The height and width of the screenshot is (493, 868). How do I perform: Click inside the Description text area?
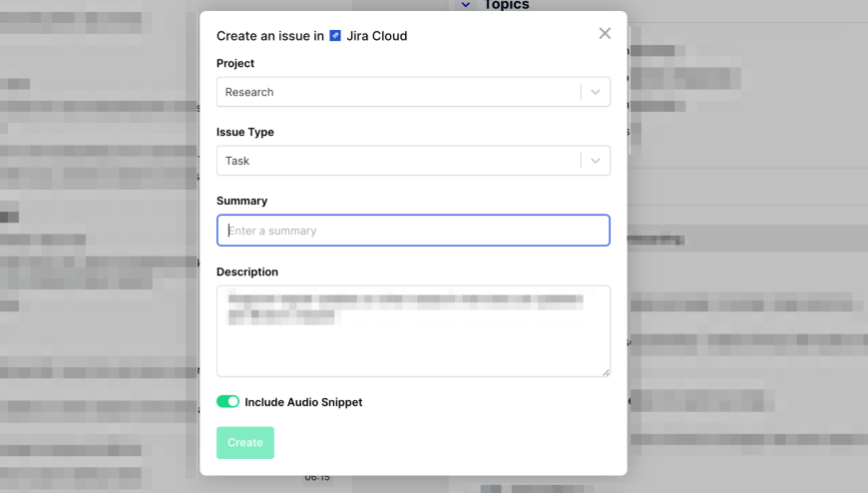pyautogui.click(x=413, y=331)
